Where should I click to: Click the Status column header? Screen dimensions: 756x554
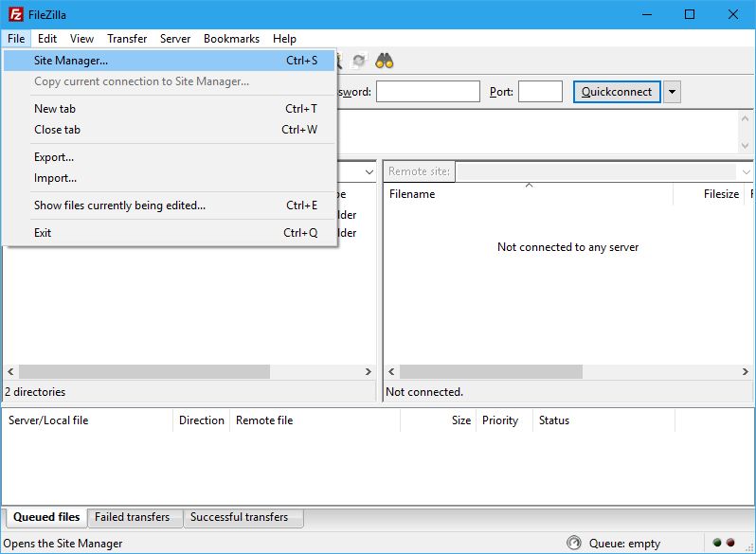click(x=603, y=420)
